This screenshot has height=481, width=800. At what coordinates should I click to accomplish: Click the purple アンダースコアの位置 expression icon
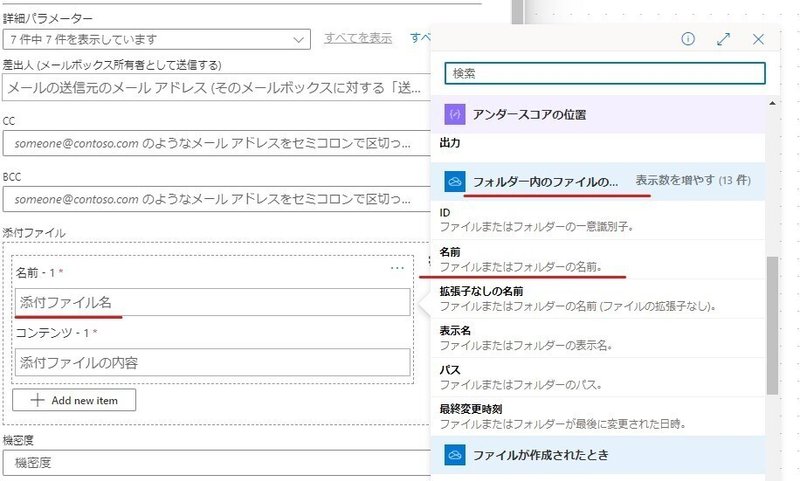455,114
